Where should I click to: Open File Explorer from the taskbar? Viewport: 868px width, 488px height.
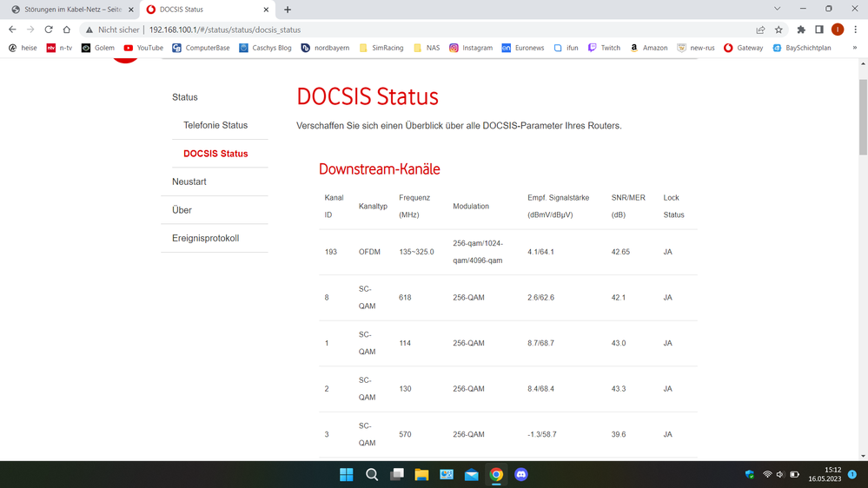[421, 475]
